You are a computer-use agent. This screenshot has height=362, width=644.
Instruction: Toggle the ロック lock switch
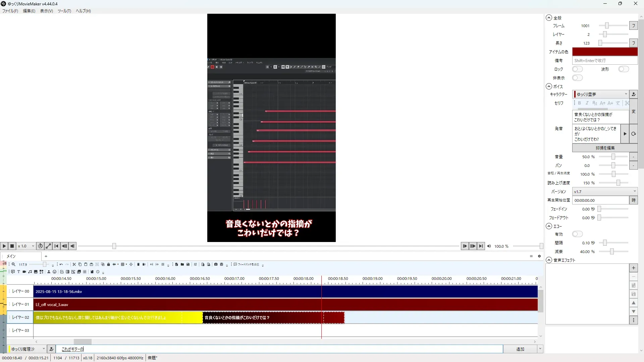pyautogui.click(x=577, y=69)
